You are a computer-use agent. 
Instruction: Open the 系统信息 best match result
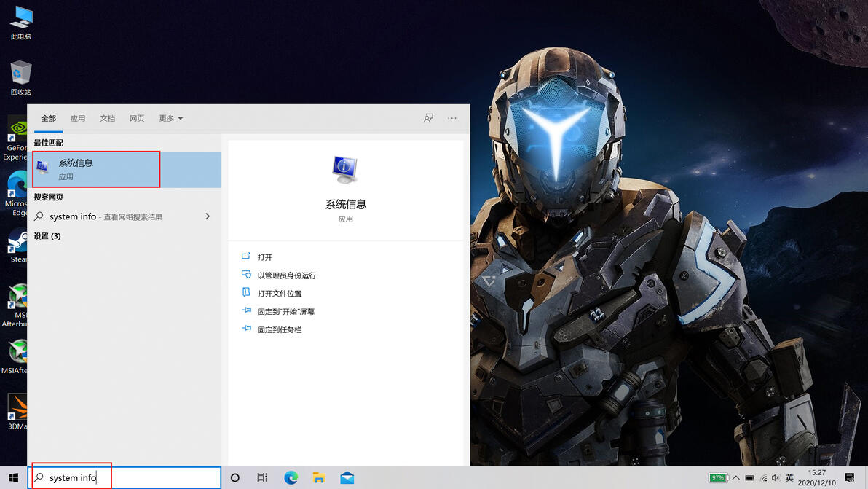[x=126, y=170]
